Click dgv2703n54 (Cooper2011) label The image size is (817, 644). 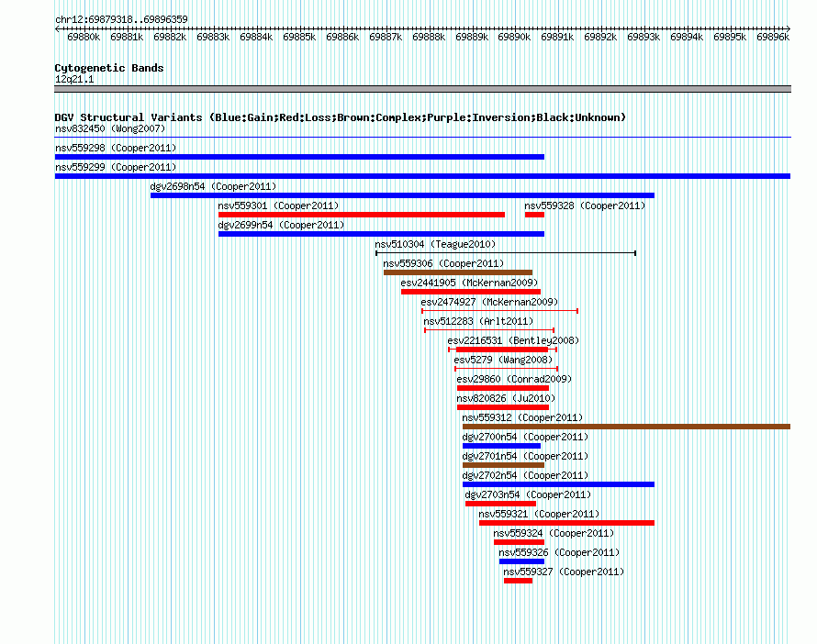tap(528, 494)
